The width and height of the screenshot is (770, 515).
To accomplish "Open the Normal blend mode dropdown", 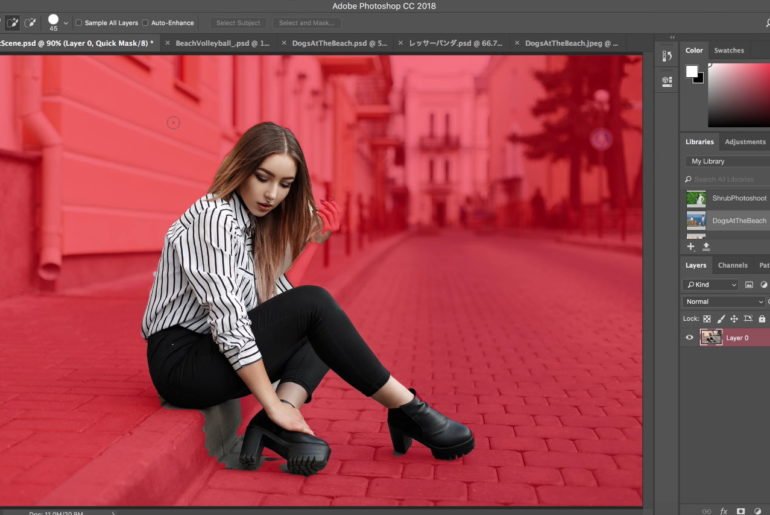I will [724, 301].
